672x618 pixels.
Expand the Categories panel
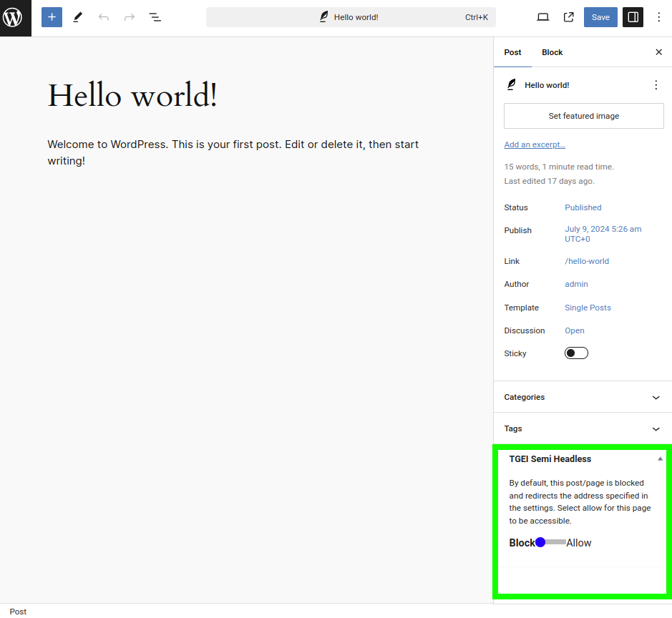pyautogui.click(x=583, y=397)
